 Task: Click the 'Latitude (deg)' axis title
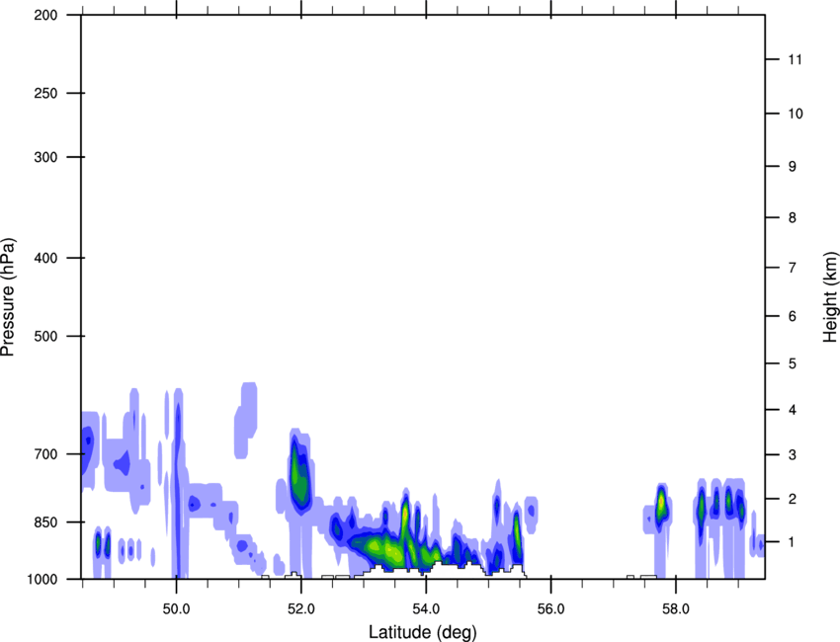coord(422,632)
